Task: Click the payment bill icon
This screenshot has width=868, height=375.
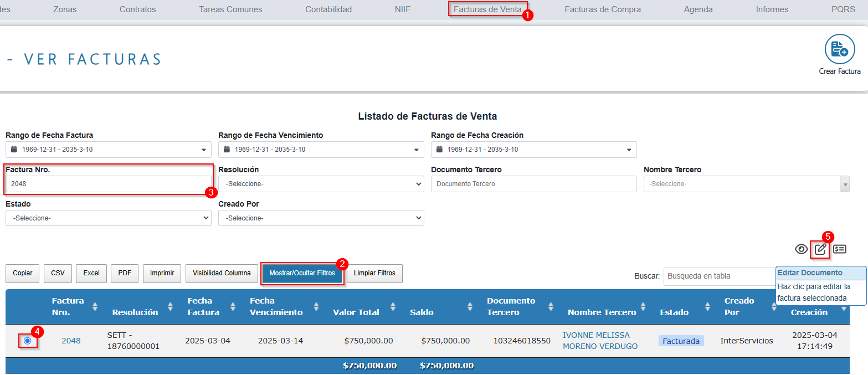Action: coord(840,249)
